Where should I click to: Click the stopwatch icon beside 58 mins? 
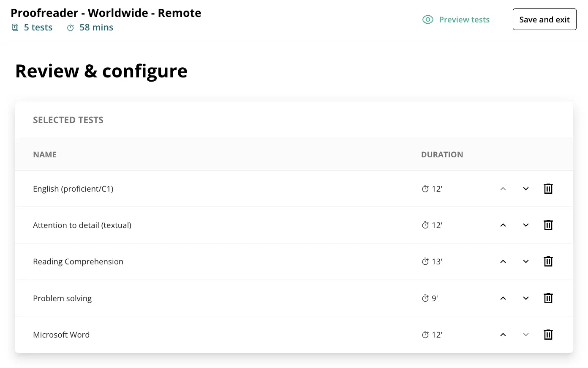pyautogui.click(x=71, y=27)
